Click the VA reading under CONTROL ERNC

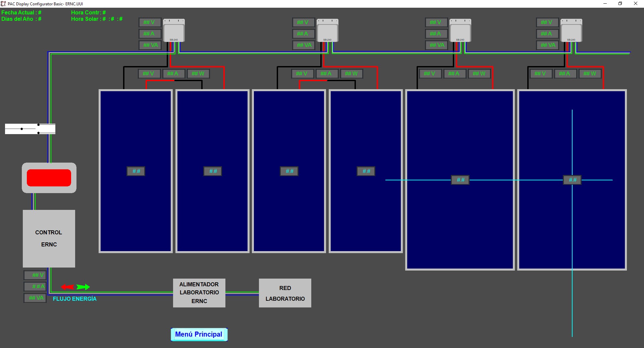(36, 298)
